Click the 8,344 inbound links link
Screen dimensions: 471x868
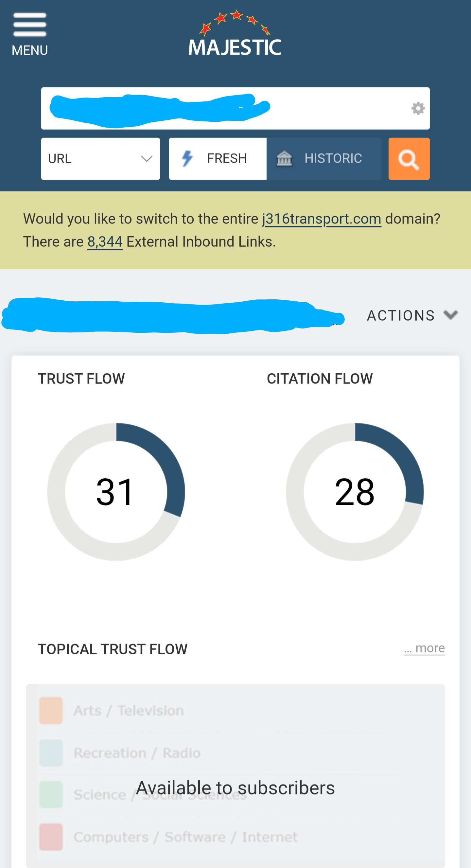click(105, 241)
